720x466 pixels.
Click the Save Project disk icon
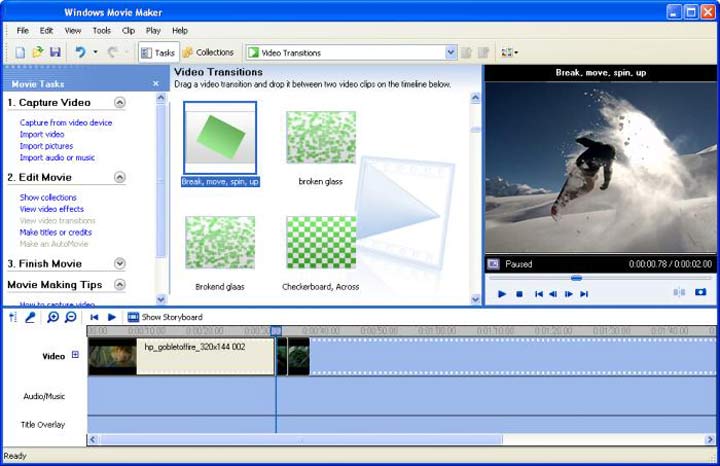pos(56,52)
